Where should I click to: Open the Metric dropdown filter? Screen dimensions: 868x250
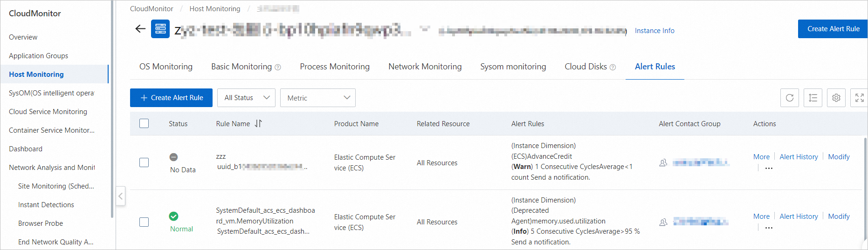(x=317, y=98)
